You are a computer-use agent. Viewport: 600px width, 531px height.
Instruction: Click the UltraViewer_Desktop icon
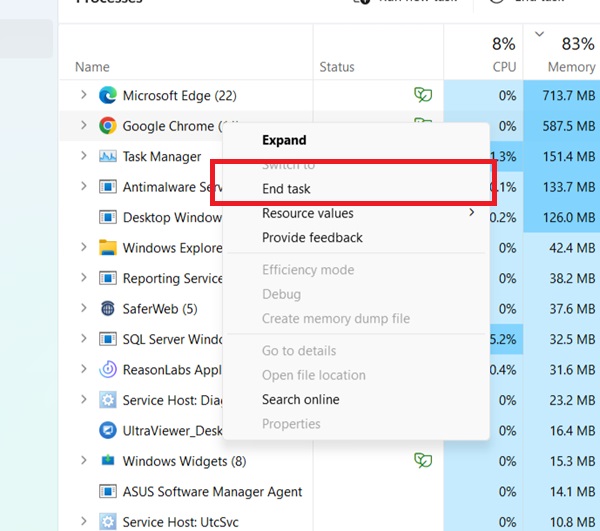point(108,431)
